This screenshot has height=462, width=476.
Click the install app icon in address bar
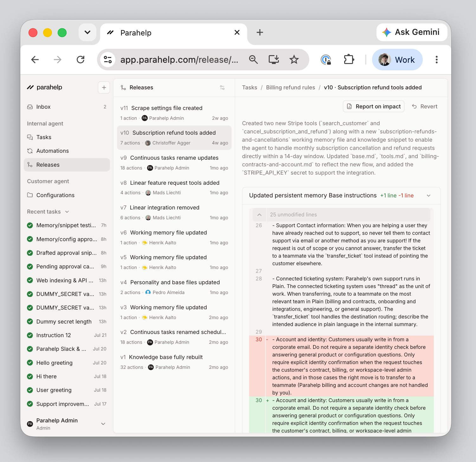click(x=274, y=60)
